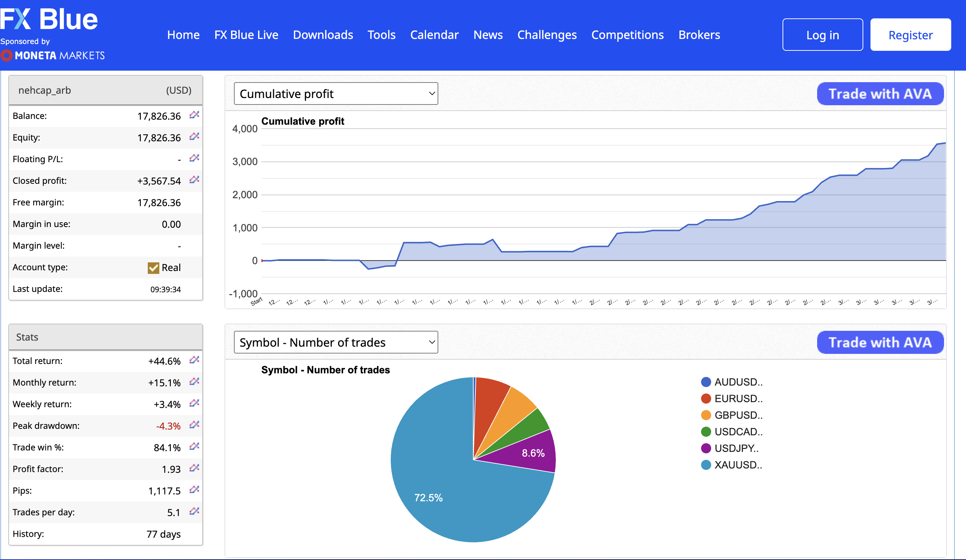Open the chart icon for Trade win %
Screen dimensions: 966x560
[x=194, y=446]
